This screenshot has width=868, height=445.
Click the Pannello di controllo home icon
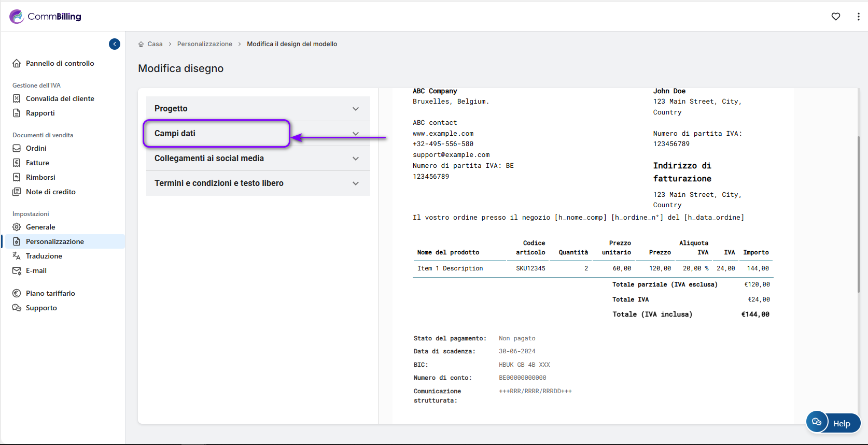[x=17, y=63]
